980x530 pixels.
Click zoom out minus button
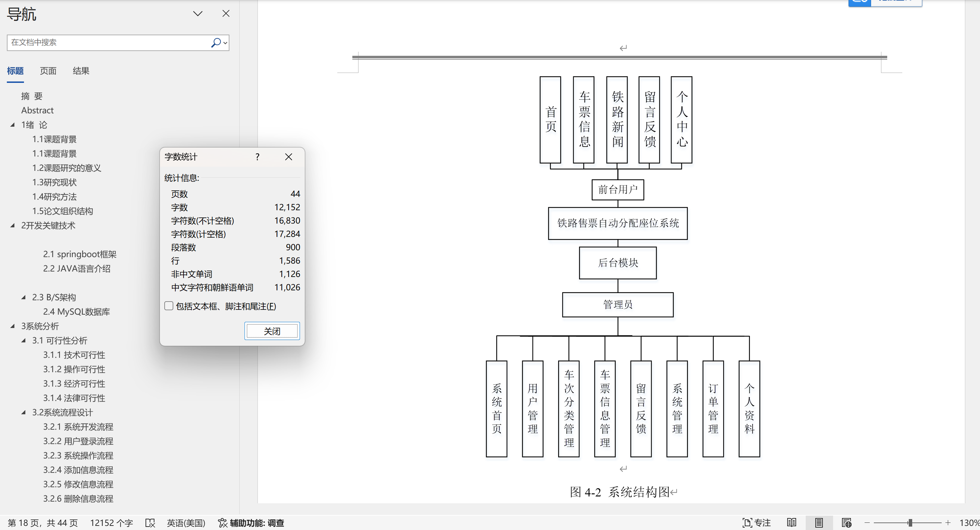pos(867,523)
